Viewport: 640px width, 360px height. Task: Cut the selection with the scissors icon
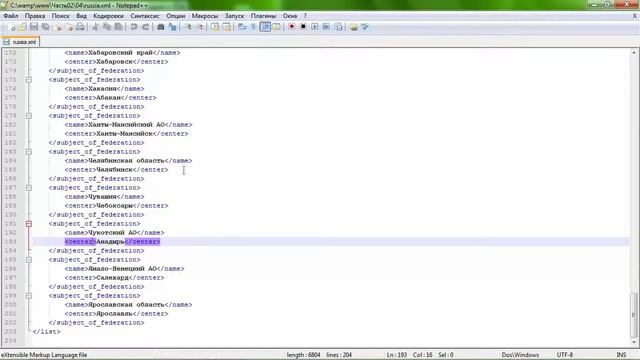tap(95, 27)
